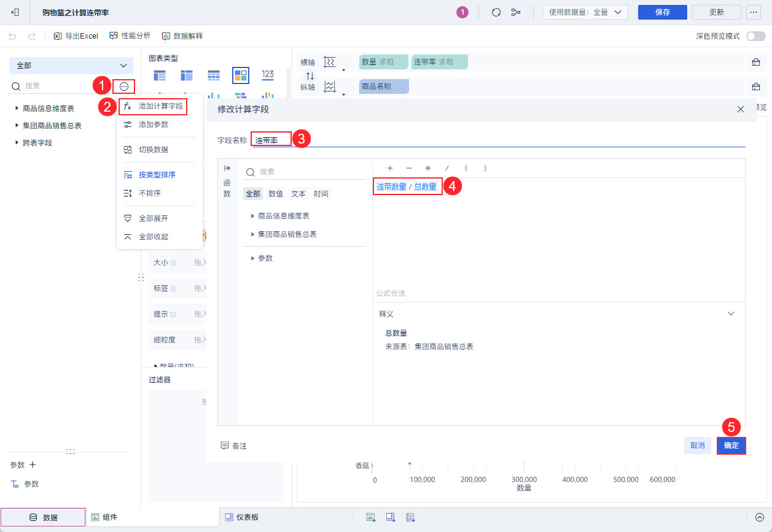772x532 pixels.
Task: Click the add component icon in bottom bar
Action: coord(371,517)
